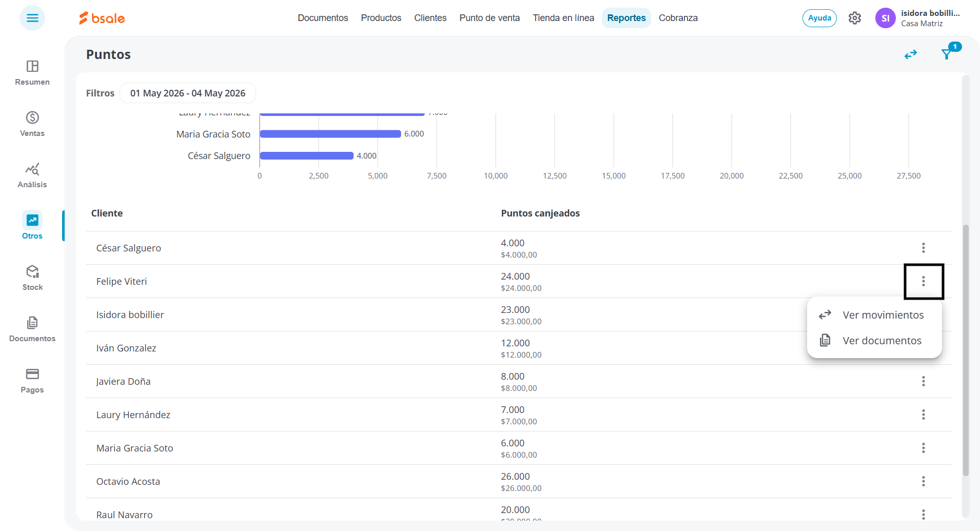
Task: Click the filter funnel icon
Action: tap(947, 54)
